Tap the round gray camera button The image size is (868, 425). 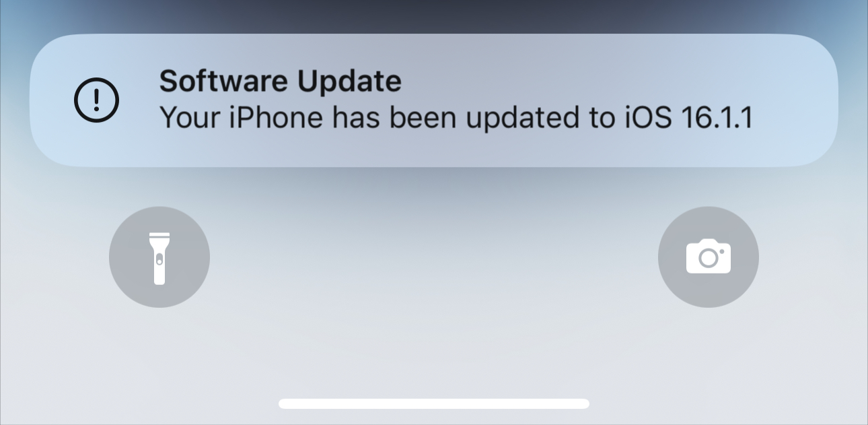[x=709, y=257]
